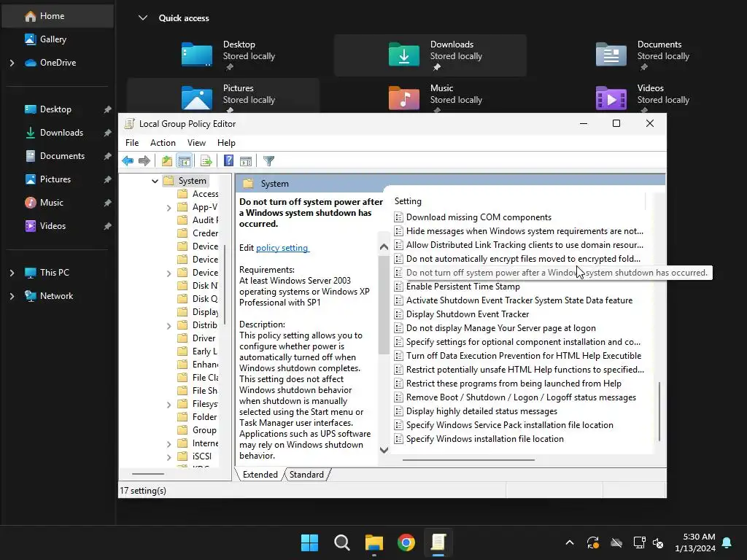Open Videos folder tile in Quick access

click(x=638, y=96)
